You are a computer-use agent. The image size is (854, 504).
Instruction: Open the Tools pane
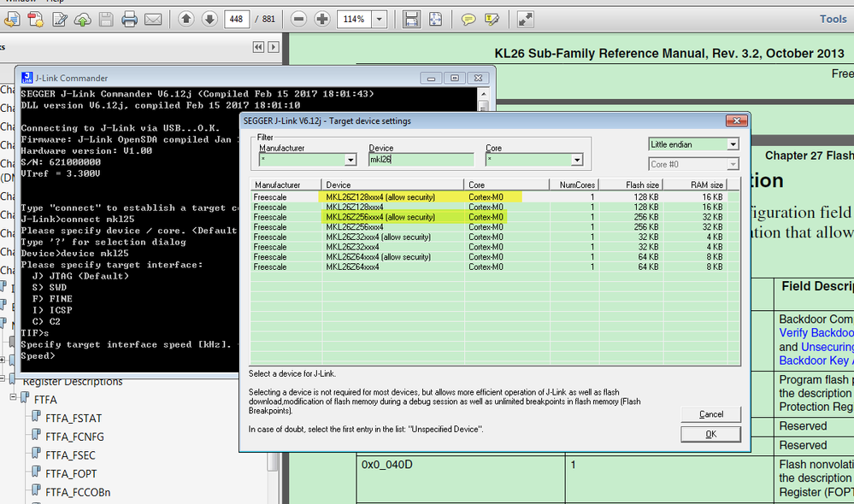[x=832, y=19]
